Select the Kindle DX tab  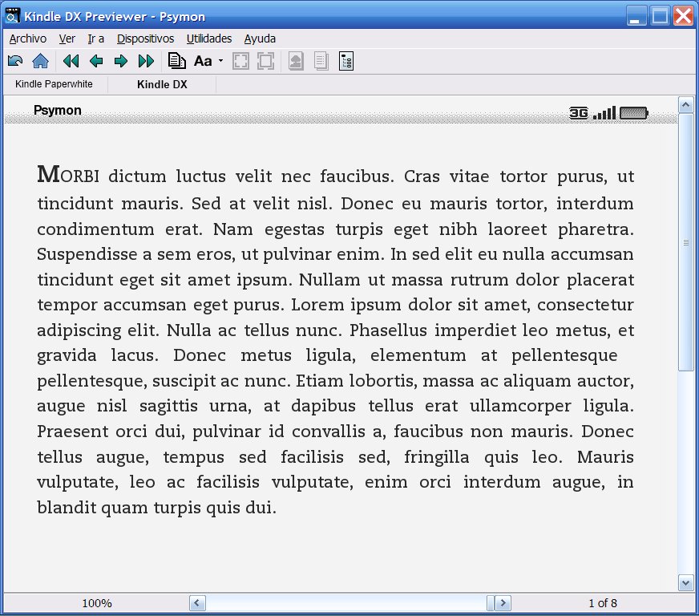pos(162,84)
